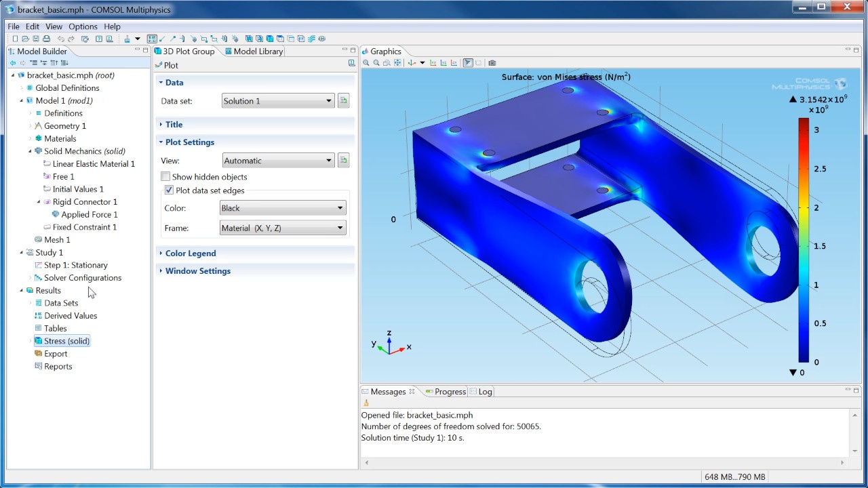Click Zoom Out in the Graphics toolbar
The height and width of the screenshot is (488, 868).
coord(376,62)
